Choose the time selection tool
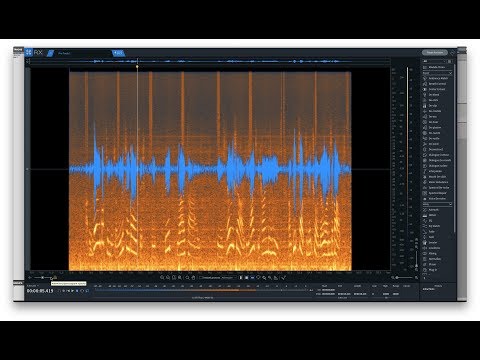The width and height of the screenshot is (480, 360). click(241, 278)
